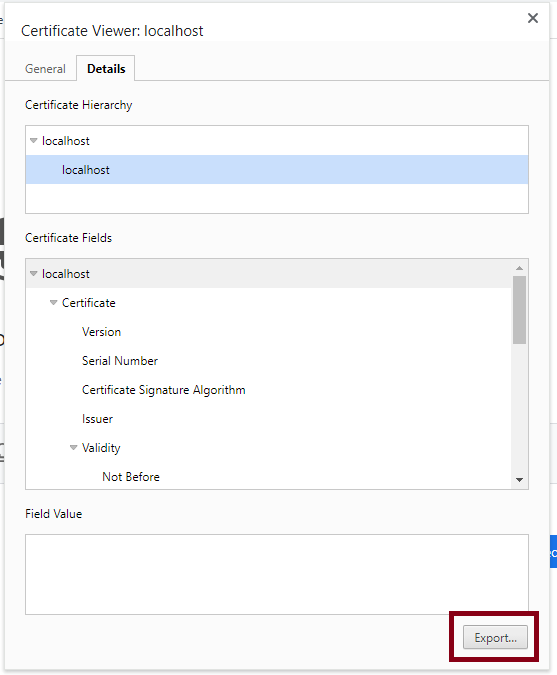Collapse the localhost hierarchy root arrow
This screenshot has height=675, width=557.
click(x=34, y=141)
